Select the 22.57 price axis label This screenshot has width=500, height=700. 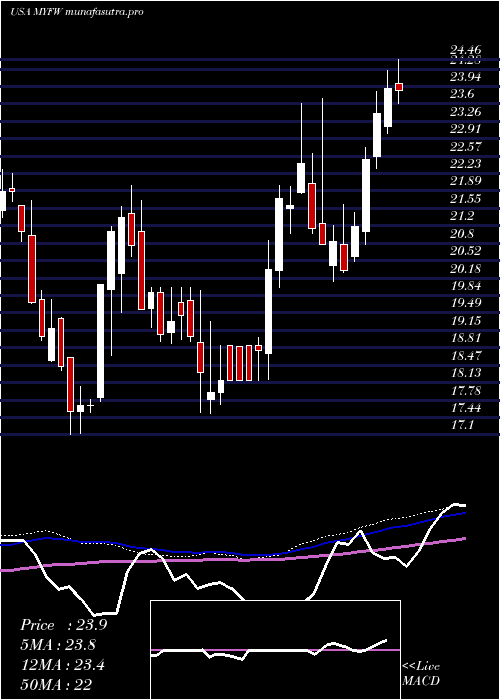(x=466, y=146)
